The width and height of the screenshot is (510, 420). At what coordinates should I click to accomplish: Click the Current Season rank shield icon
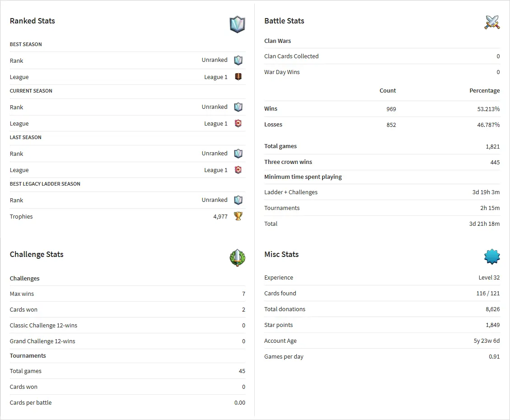[x=238, y=107]
